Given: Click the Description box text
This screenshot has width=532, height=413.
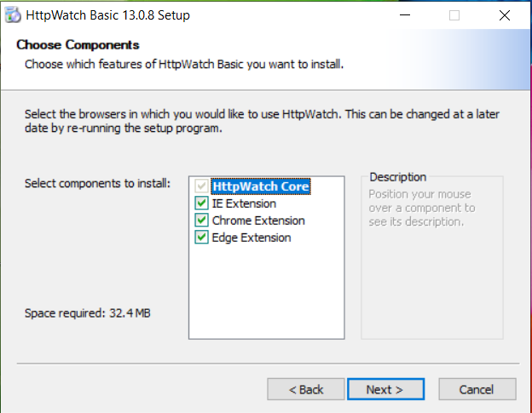Looking at the screenshot, I should 422,208.
